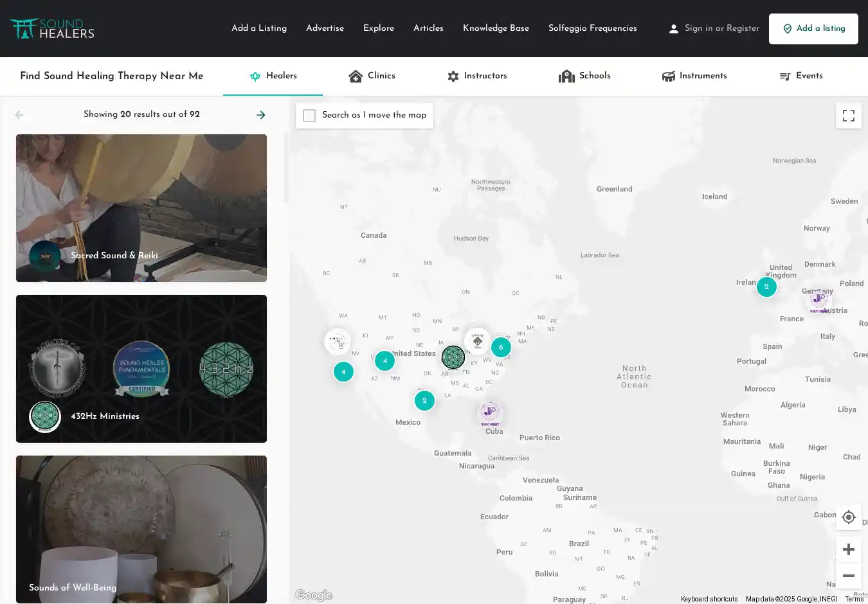
Task: Open the 432Hz Ministries listing card
Action: click(141, 368)
